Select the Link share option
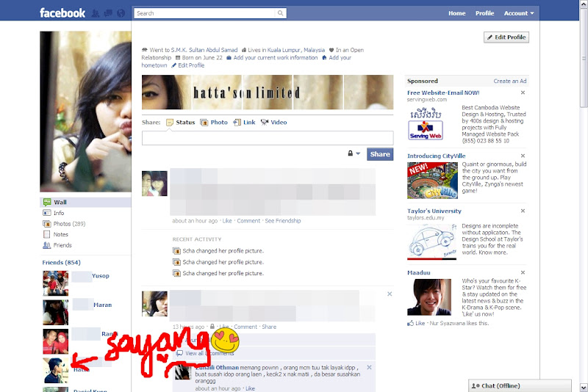The image size is (588, 392). coord(244,123)
